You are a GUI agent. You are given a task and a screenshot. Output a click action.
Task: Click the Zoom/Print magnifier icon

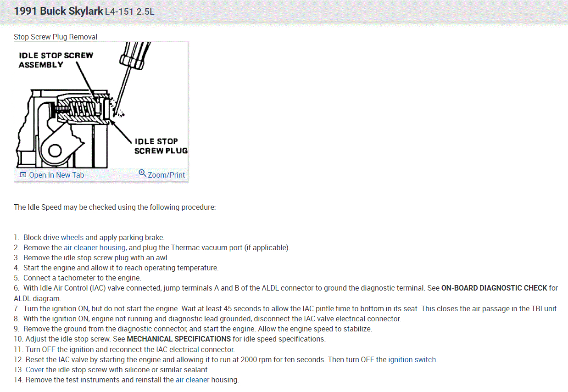pos(142,173)
